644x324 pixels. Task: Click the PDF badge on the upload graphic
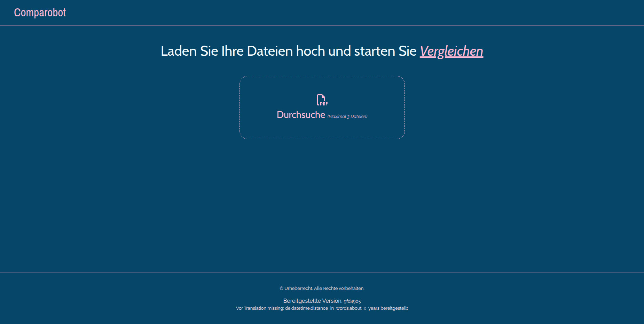point(322,101)
